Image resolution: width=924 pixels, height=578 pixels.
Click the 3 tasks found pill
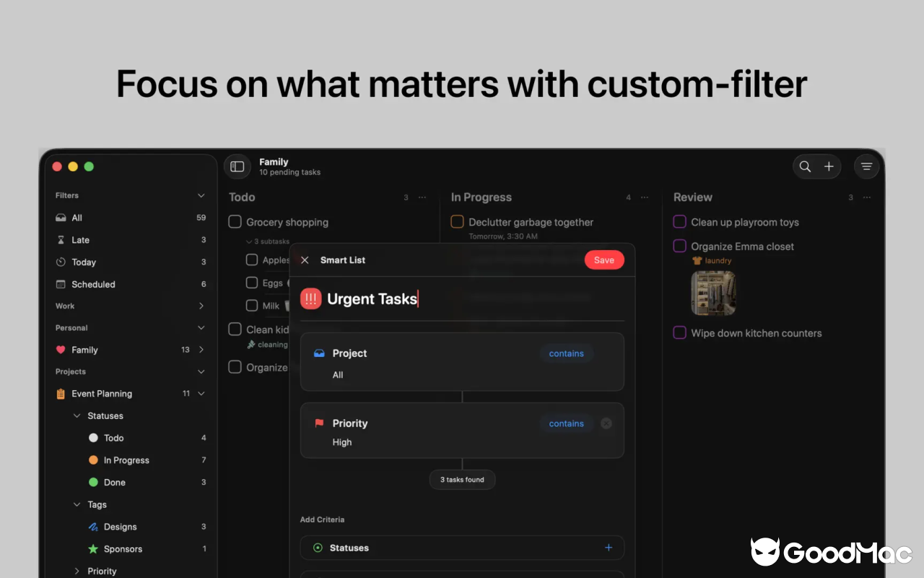click(x=462, y=480)
